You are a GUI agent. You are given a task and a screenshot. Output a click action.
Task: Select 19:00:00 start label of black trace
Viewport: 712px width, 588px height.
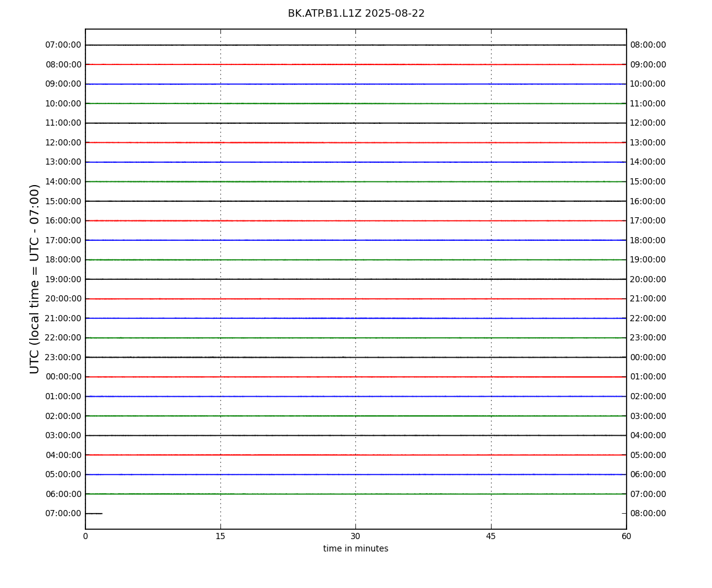64,279
